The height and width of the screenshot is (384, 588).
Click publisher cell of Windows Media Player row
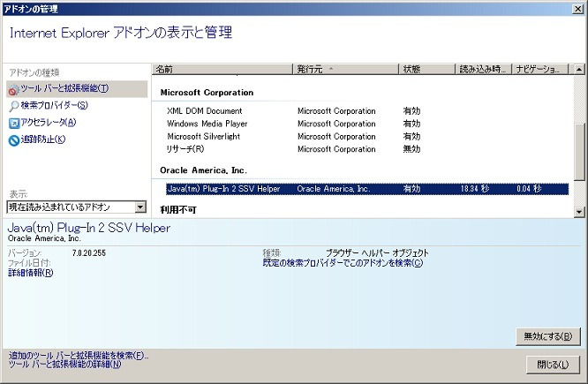click(x=336, y=124)
